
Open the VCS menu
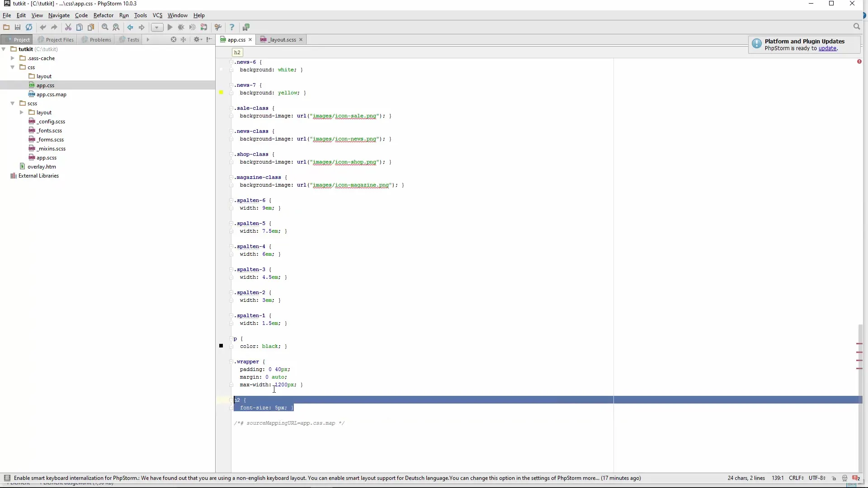pyautogui.click(x=157, y=15)
